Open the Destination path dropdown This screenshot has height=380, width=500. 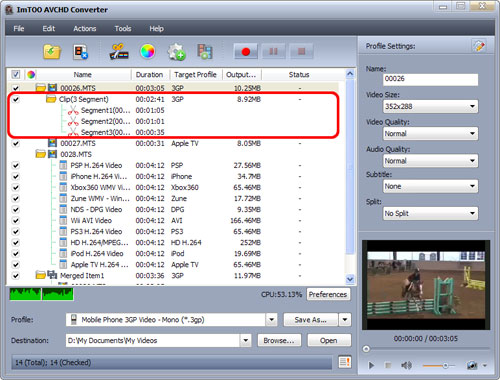pos(246,340)
